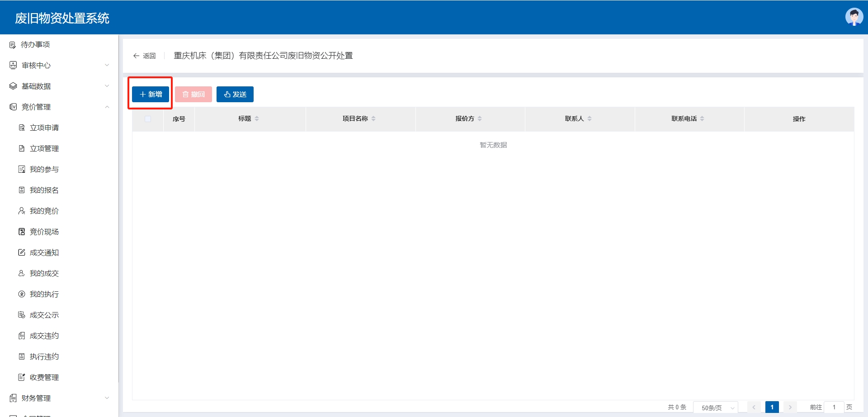Click the user avatar icon
This screenshot has width=868, height=417.
[854, 17]
